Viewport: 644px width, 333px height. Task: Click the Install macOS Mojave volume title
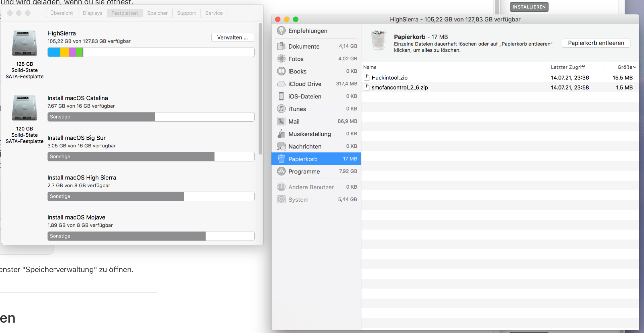(x=76, y=217)
